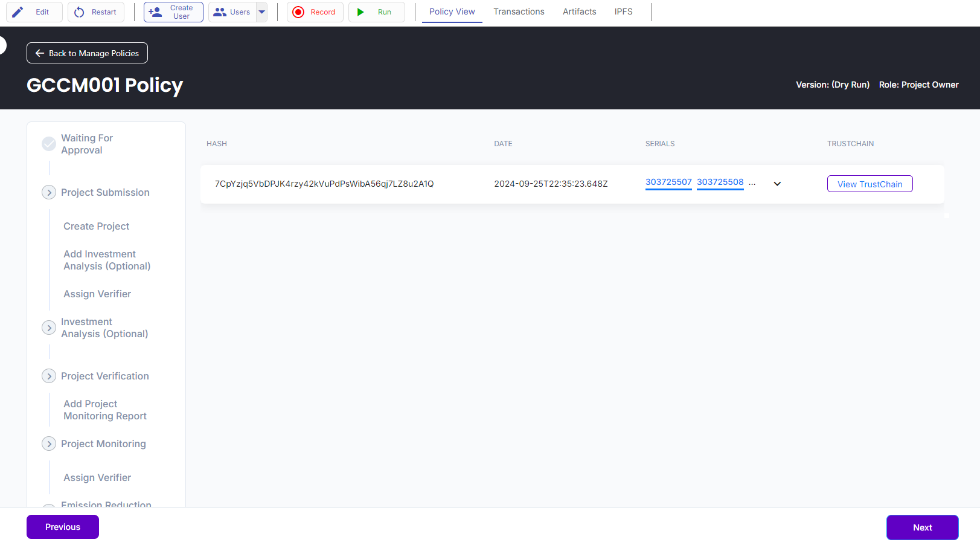This screenshot has height=542, width=980.
Task: Expand the serials list chevron
Action: (777, 184)
